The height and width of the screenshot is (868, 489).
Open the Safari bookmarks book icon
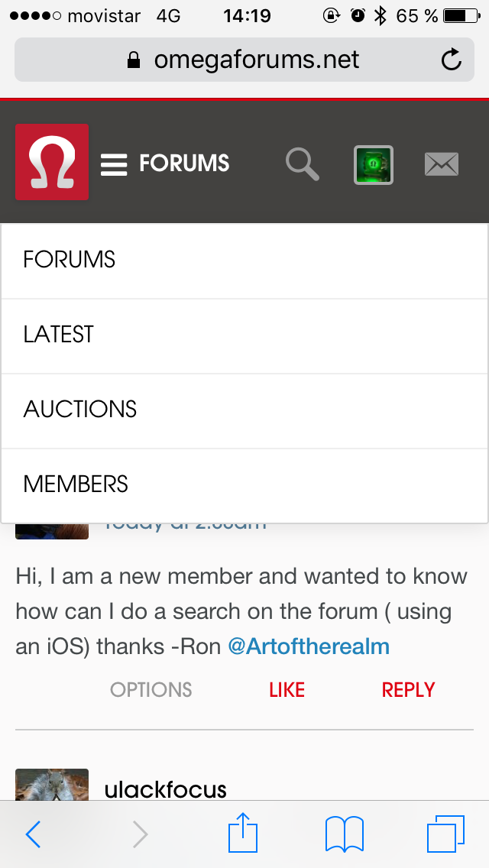[x=345, y=834]
